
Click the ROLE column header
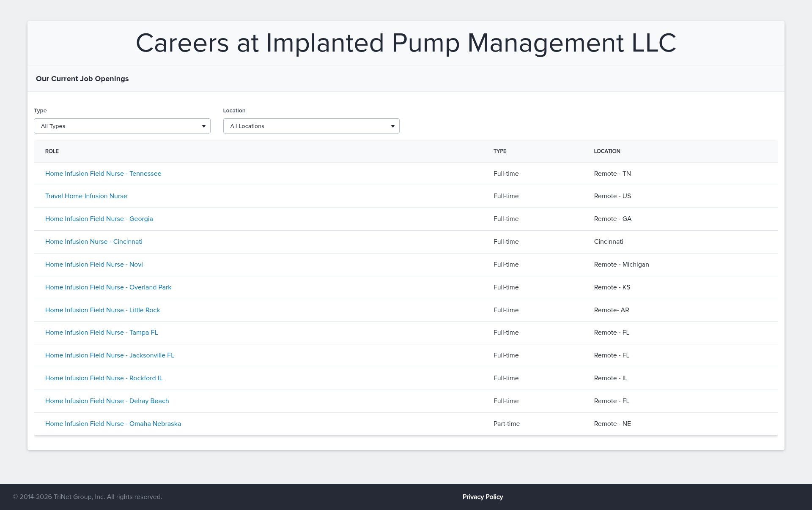point(52,151)
